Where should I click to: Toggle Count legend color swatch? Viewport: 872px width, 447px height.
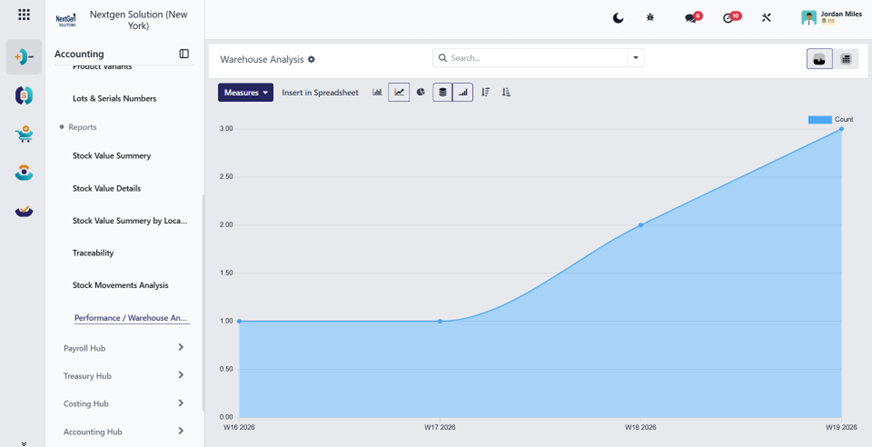[x=820, y=120]
